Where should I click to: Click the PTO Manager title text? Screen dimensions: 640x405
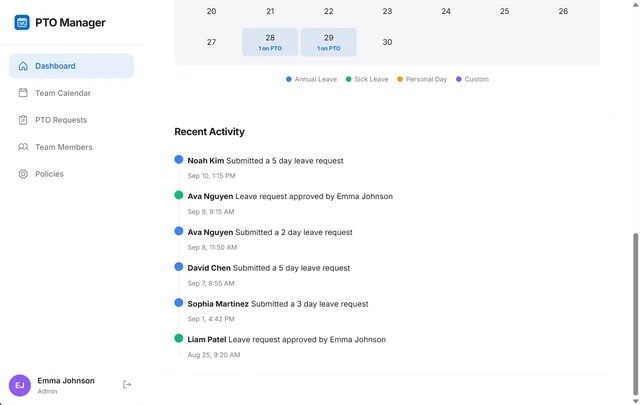click(x=70, y=22)
